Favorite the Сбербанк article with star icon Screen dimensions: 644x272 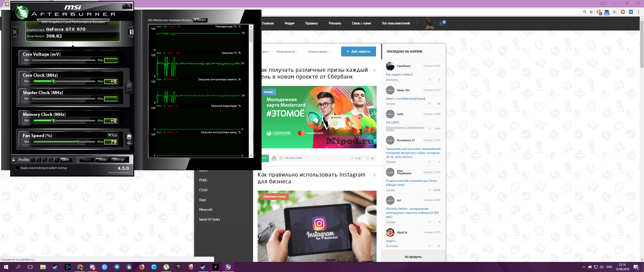click(x=374, y=70)
